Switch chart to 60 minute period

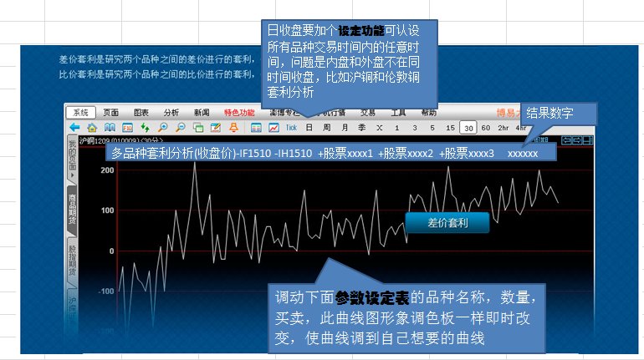[x=485, y=128]
